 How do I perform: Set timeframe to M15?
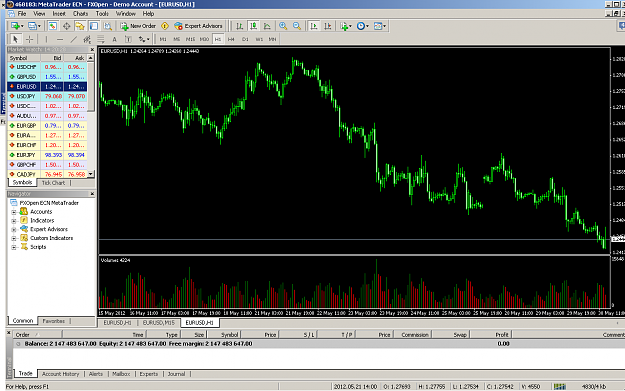coord(191,39)
